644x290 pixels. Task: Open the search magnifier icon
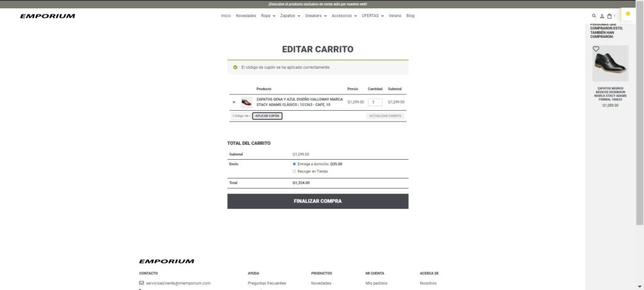click(x=594, y=16)
